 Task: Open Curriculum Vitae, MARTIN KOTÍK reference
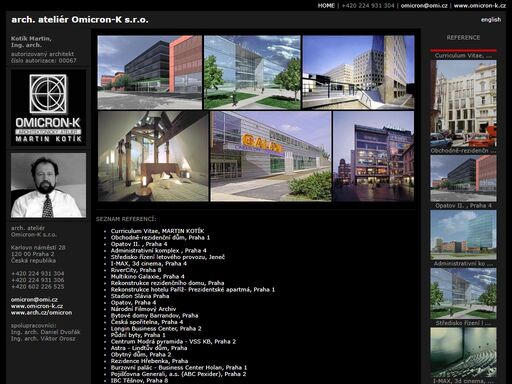click(157, 231)
